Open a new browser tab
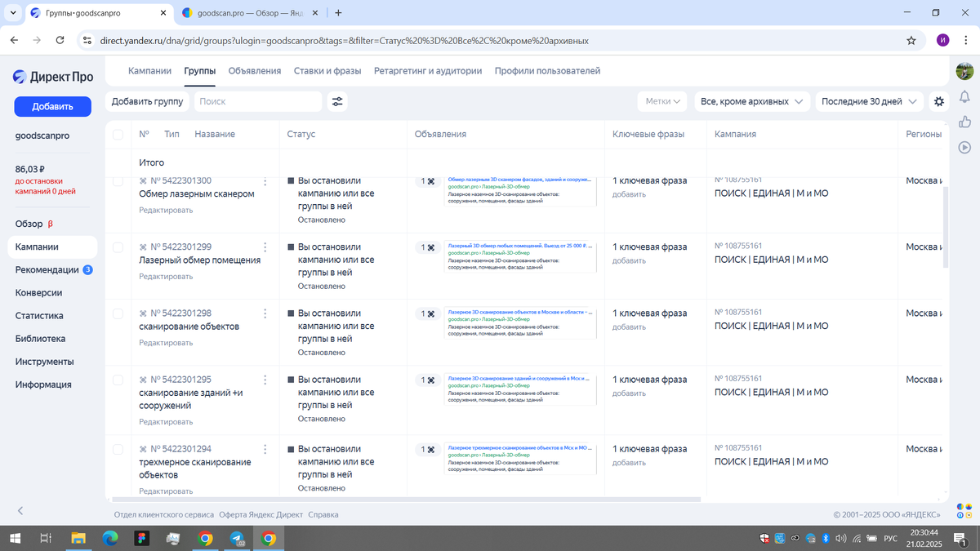Screen dimensions: 980x551 338,13
